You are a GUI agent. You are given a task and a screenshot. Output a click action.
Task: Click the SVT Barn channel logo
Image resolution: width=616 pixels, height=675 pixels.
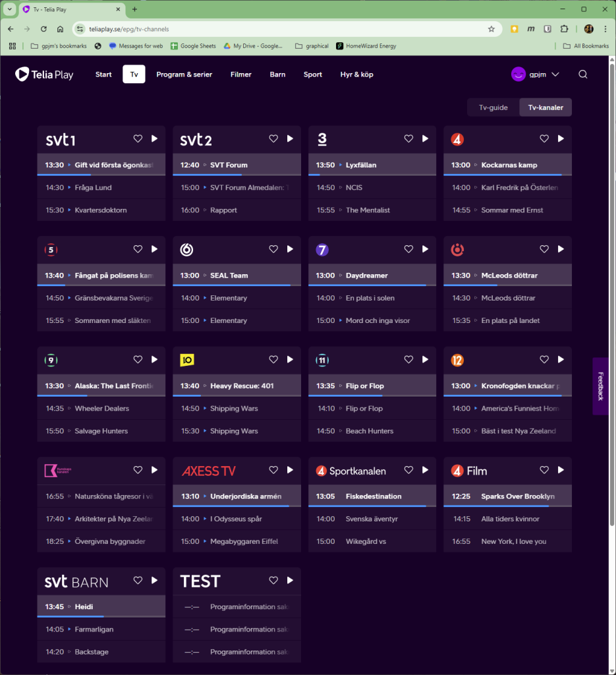(76, 581)
